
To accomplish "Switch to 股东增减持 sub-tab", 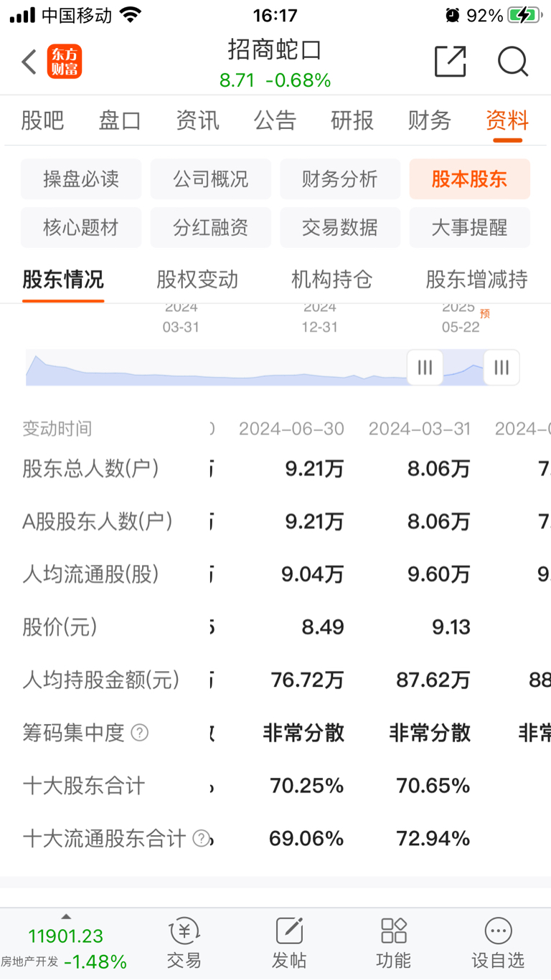I will click(x=477, y=279).
